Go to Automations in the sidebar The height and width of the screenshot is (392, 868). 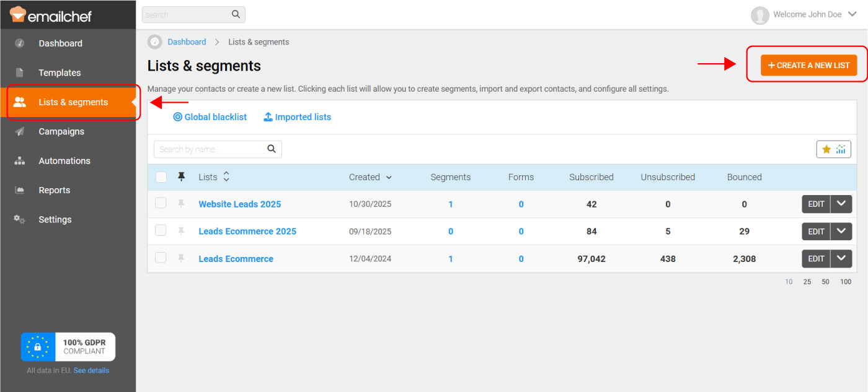(x=64, y=161)
